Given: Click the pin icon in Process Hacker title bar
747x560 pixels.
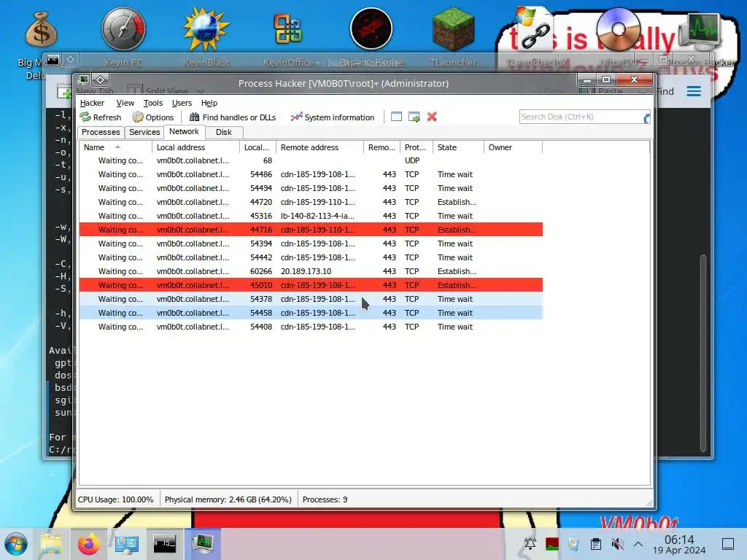Looking at the screenshot, I should pos(101,79).
